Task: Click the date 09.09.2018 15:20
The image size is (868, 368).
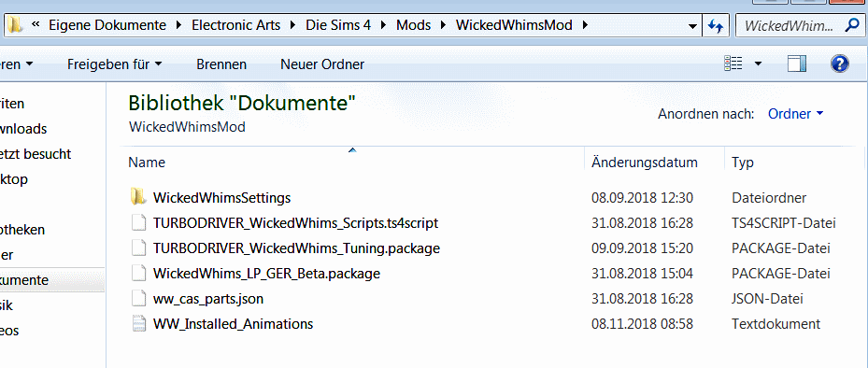Action: (x=642, y=248)
